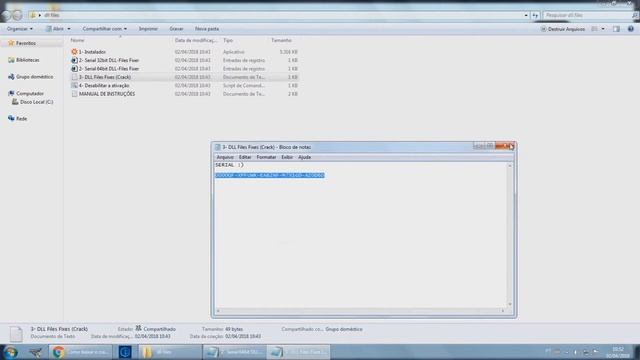Image resolution: width=640 pixels, height=360 pixels.
Task: Click the highlighted serial key text
Action: pos(270,175)
